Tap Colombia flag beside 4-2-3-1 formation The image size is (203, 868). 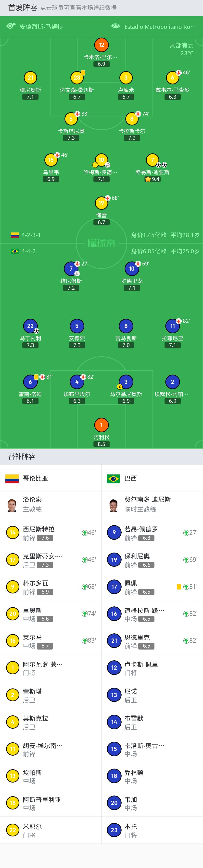click(15, 235)
